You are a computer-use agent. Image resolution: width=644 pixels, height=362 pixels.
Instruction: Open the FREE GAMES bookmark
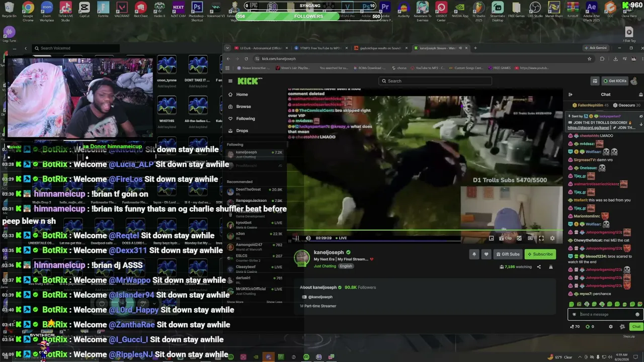click(x=499, y=68)
